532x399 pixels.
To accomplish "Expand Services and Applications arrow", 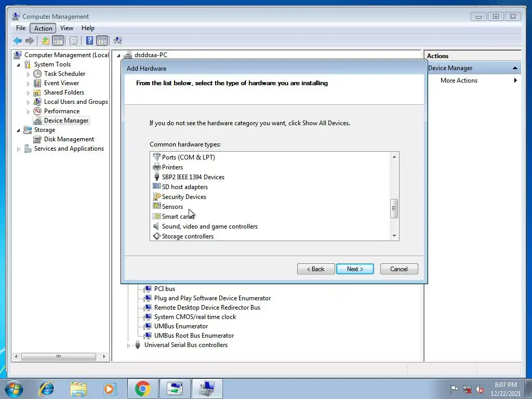I will [x=18, y=149].
